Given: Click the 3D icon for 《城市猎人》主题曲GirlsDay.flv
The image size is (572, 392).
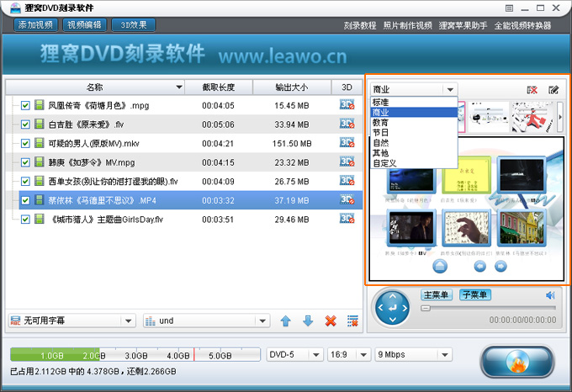Looking at the screenshot, I should (347, 219).
